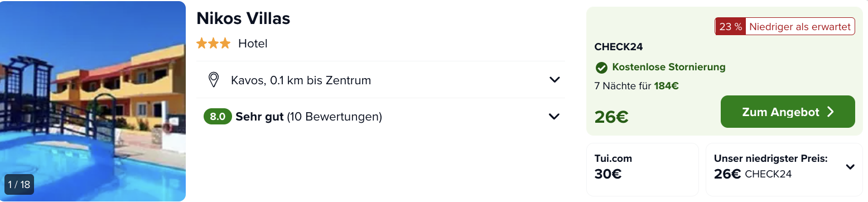The height and width of the screenshot is (202, 868).
Task: Expand the Kavos location details chevron
Action: tap(554, 80)
